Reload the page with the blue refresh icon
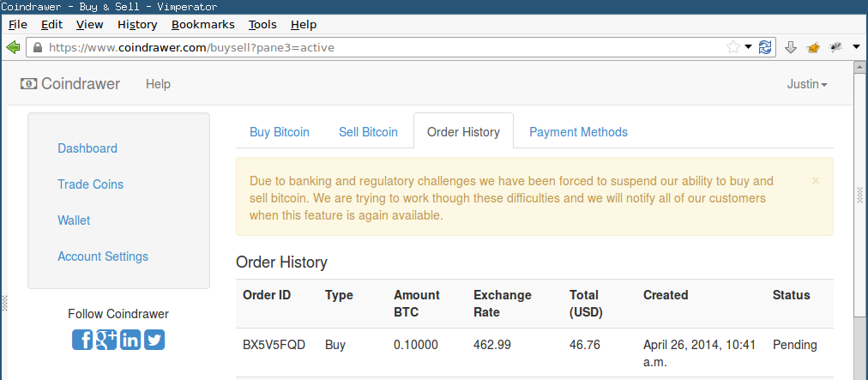868x380 pixels. point(765,47)
